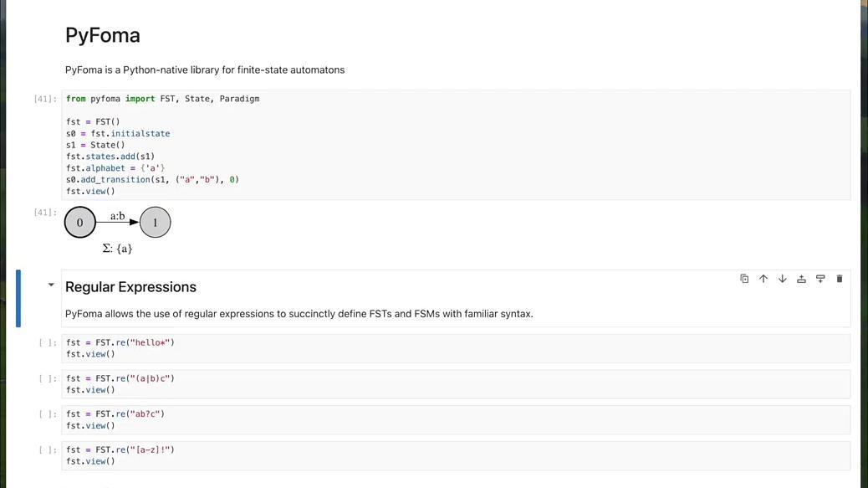Move the selected cell up

coord(763,279)
